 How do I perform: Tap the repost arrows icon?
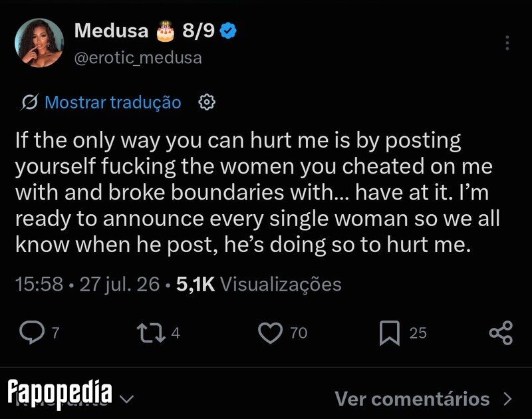[151, 333]
